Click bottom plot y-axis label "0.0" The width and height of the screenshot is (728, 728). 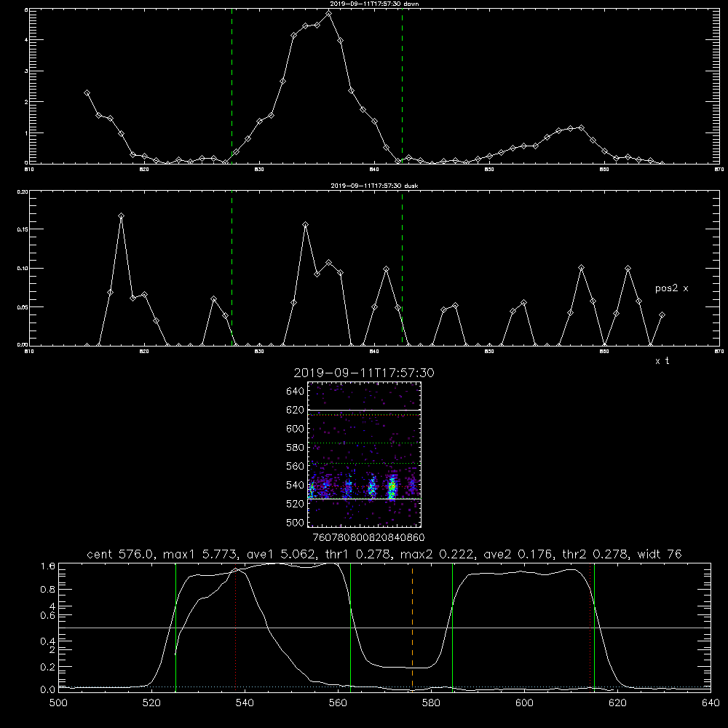pyautogui.click(x=48, y=690)
